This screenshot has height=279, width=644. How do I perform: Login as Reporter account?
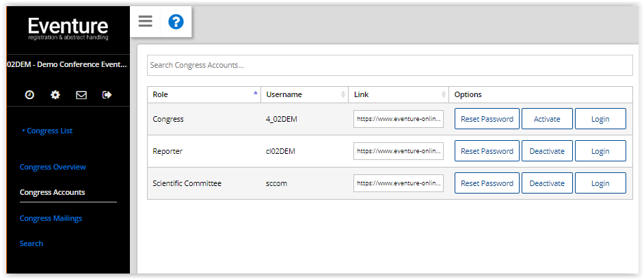coord(600,151)
